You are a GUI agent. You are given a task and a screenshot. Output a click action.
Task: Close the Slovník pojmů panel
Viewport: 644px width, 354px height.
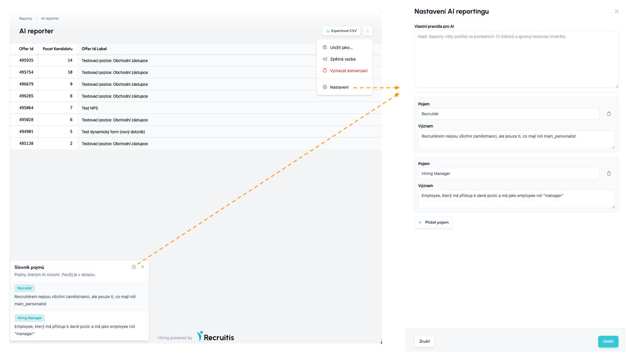coord(143,267)
